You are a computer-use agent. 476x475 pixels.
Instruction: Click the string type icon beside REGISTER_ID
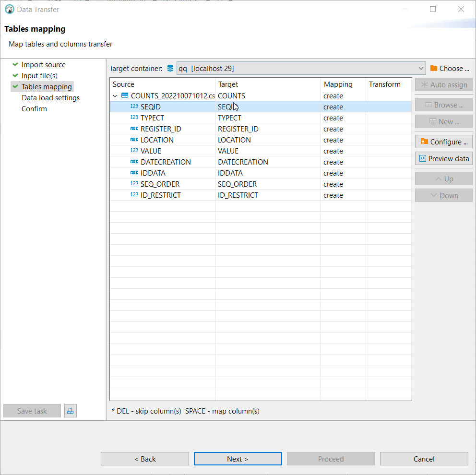pos(134,129)
